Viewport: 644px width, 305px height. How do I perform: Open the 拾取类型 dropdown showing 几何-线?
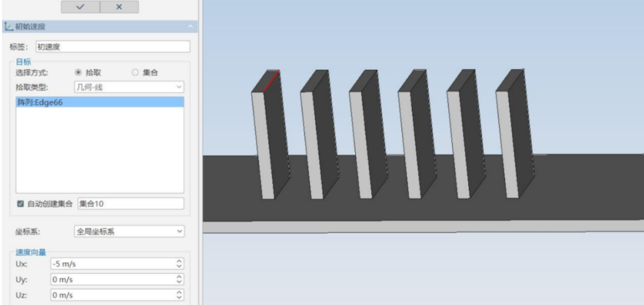pos(129,87)
